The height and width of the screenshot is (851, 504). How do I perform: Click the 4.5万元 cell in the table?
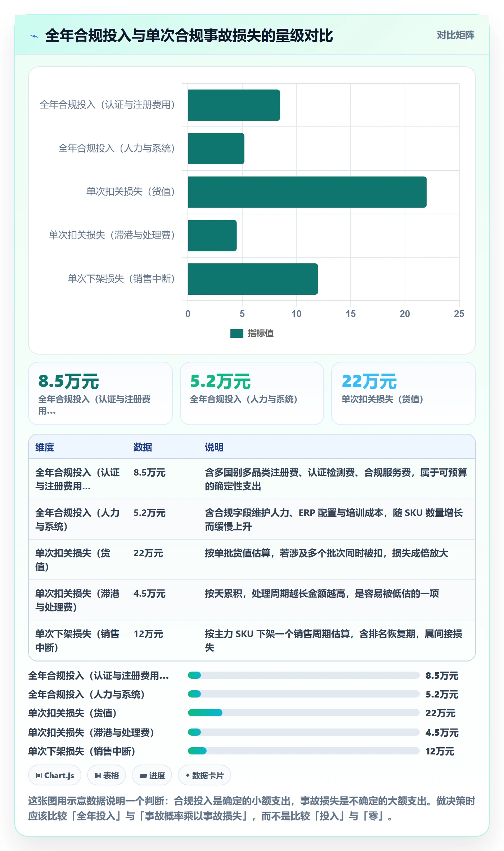(149, 593)
